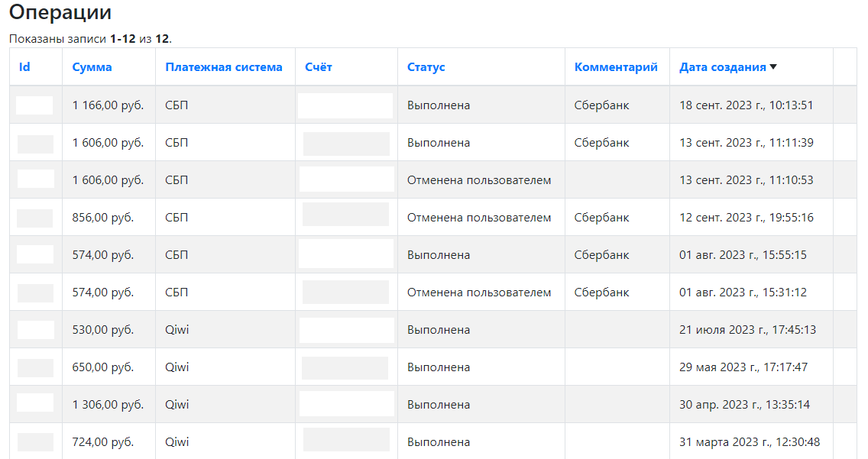Screen dimensions: 868x459
Task: Sort by Платежная система header
Action: [224, 67]
